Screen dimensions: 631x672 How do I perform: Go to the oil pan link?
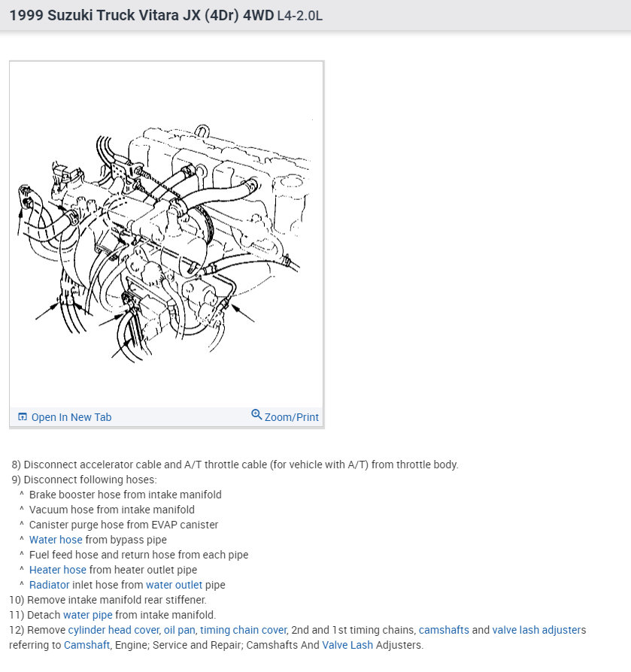click(x=180, y=630)
